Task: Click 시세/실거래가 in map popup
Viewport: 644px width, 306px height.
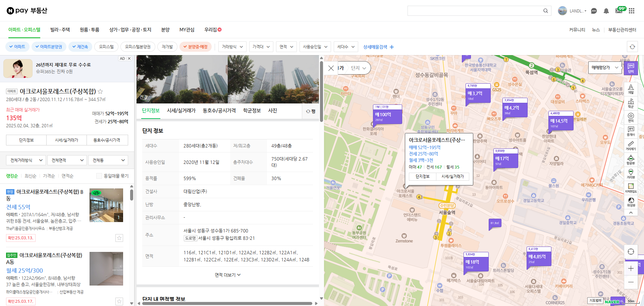Action: (x=452, y=176)
